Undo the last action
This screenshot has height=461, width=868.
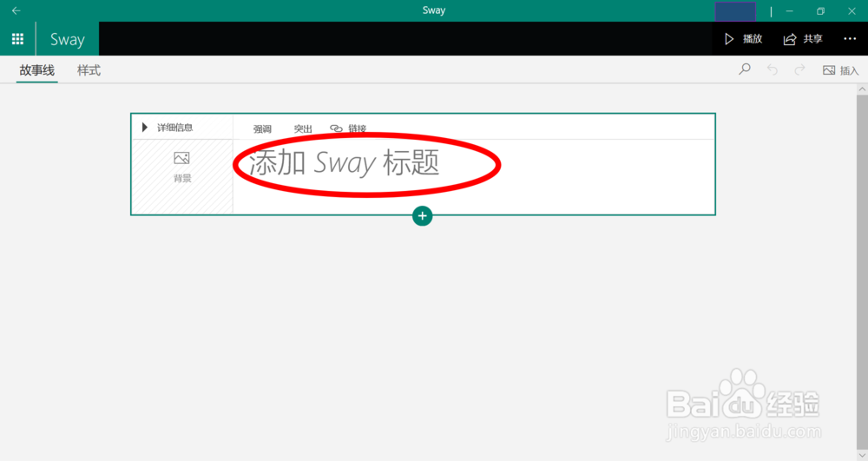click(x=773, y=69)
